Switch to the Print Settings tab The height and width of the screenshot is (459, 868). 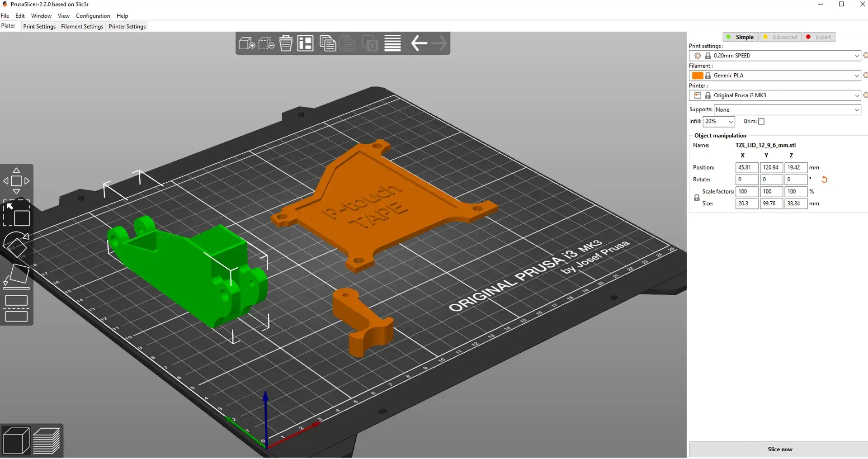[x=39, y=26]
